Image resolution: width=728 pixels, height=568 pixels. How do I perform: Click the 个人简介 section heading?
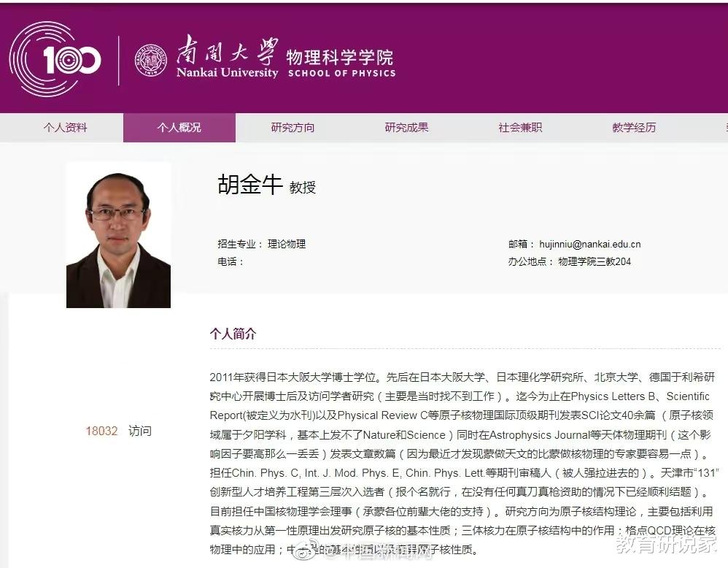[x=233, y=333]
